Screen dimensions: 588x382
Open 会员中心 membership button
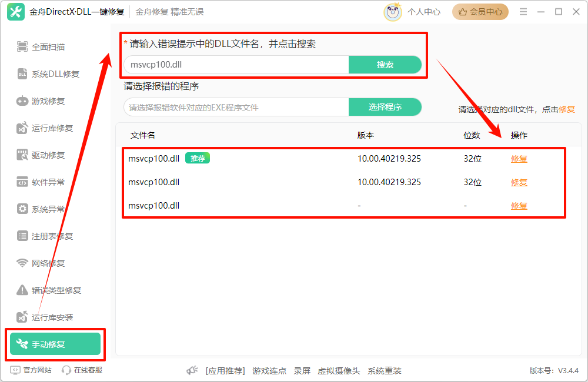480,12
